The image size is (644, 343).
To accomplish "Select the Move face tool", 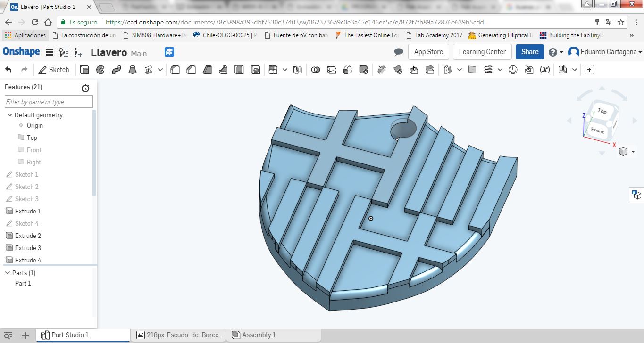I will [x=414, y=70].
